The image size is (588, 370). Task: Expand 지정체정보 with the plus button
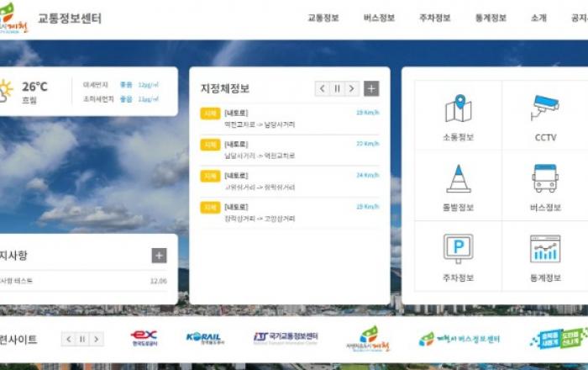click(x=371, y=88)
